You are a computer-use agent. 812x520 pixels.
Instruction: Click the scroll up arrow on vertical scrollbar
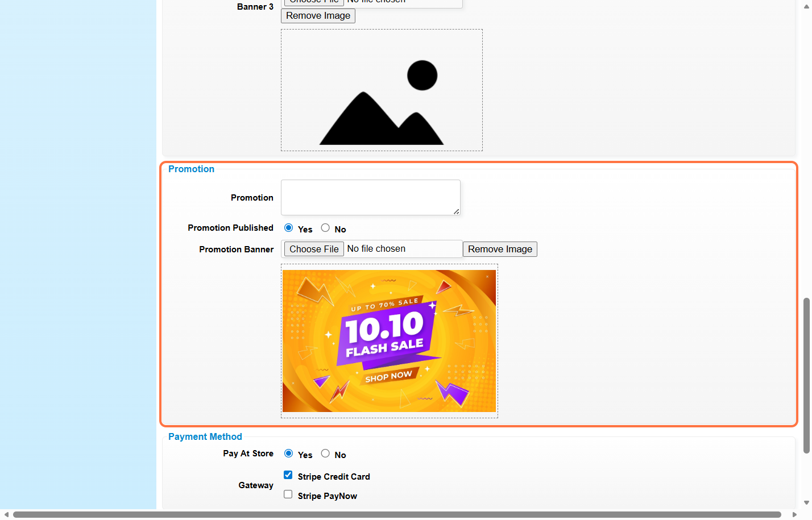tap(806, 5)
